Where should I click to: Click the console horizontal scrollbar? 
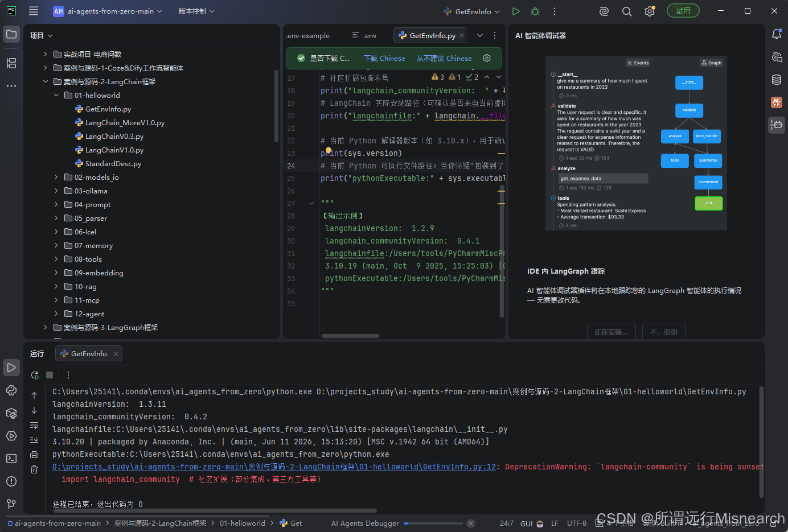[215, 510]
